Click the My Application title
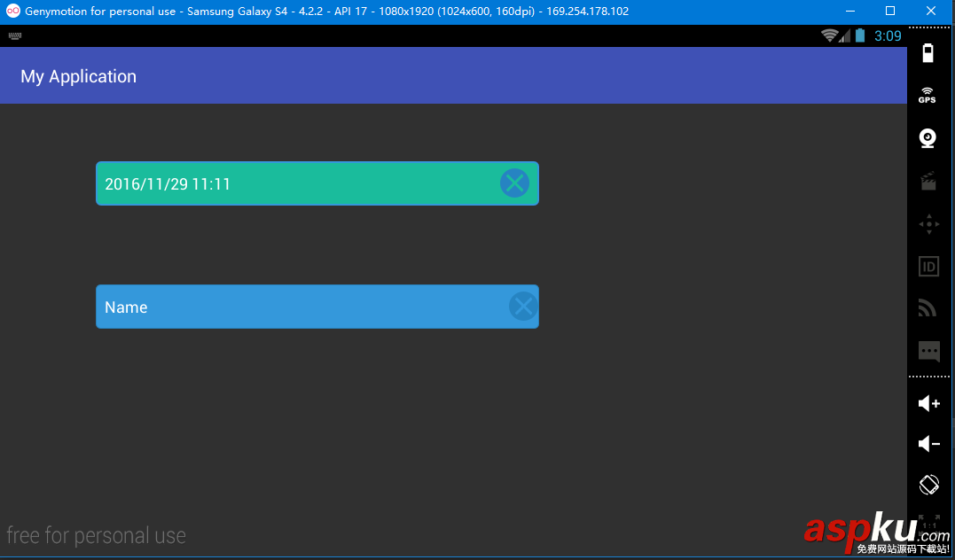Screen dimensions: 955x560 (79, 76)
